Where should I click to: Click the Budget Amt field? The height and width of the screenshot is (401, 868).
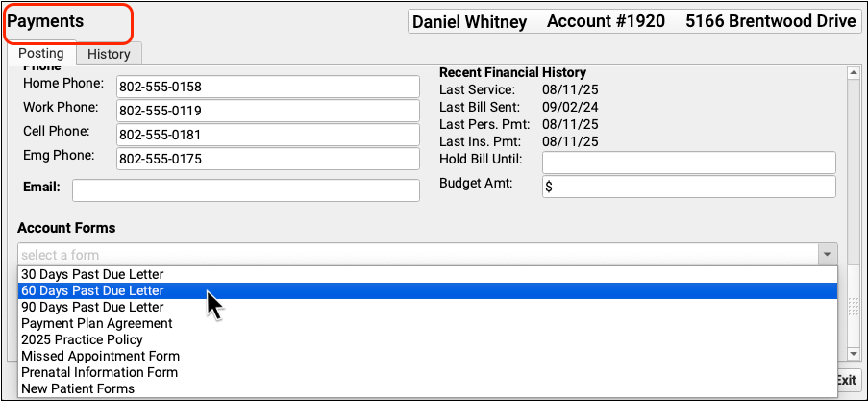point(688,187)
